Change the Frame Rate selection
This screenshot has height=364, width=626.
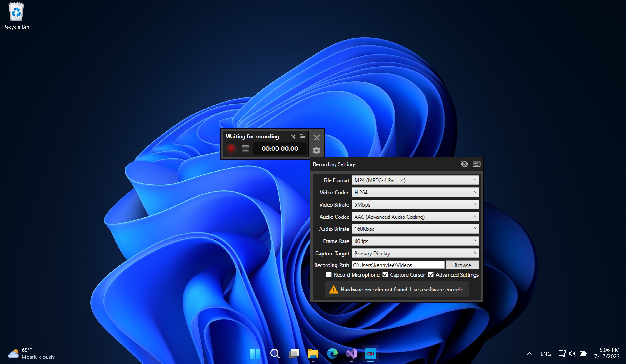pos(415,241)
